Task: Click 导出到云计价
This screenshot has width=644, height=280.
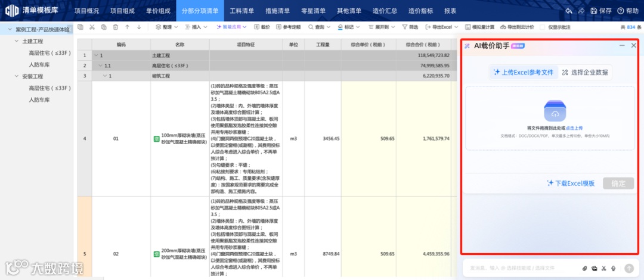Action: 517,27
